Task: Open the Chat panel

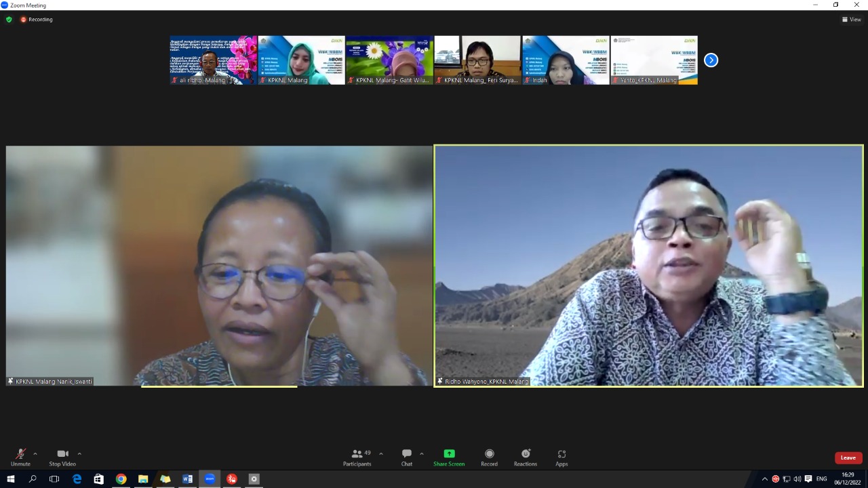Action: click(406, 457)
